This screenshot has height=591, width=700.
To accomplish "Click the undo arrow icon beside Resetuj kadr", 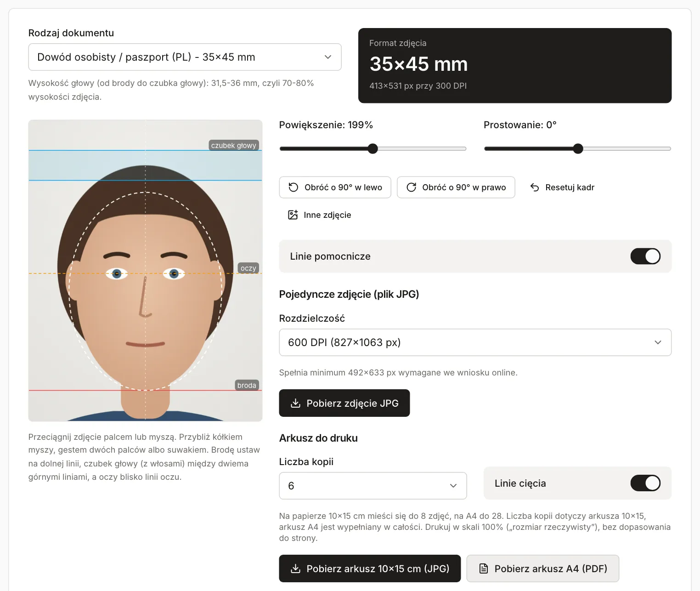I will [535, 187].
